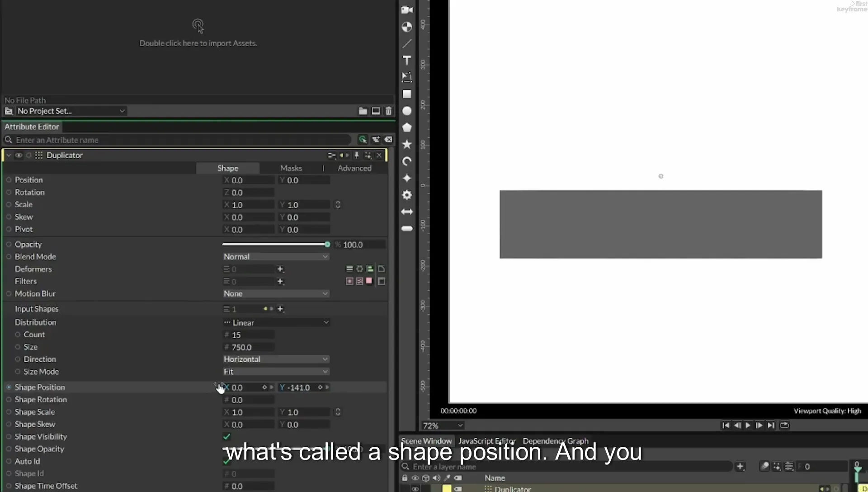Image resolution: width=868 pixels, height=492 pixels.
Task: Adjust the Opacity slider handle
Action: (327, 244)
